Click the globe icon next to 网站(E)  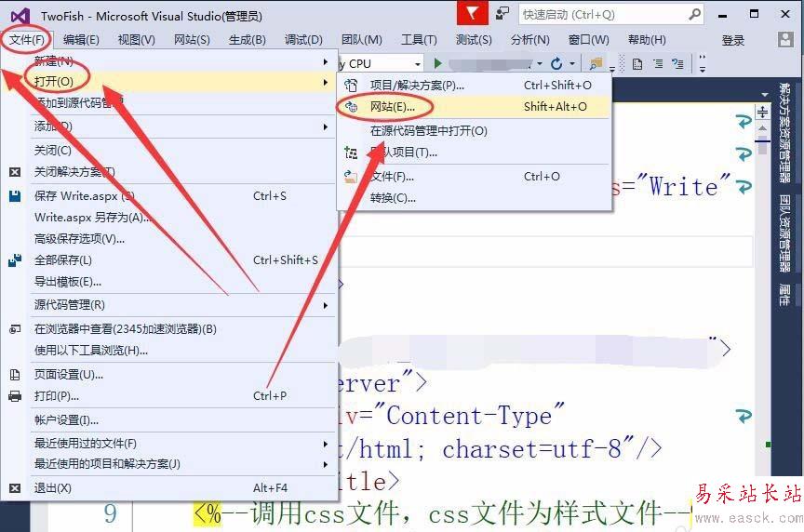[351, 107]
